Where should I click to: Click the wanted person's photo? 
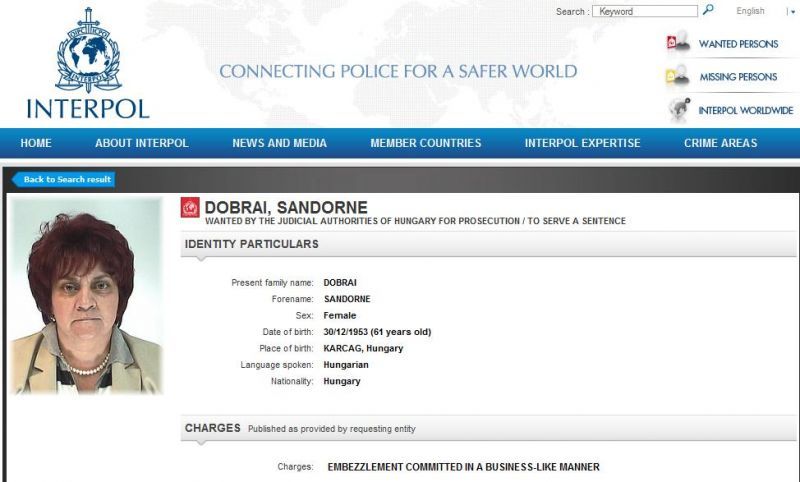(86, 296)
